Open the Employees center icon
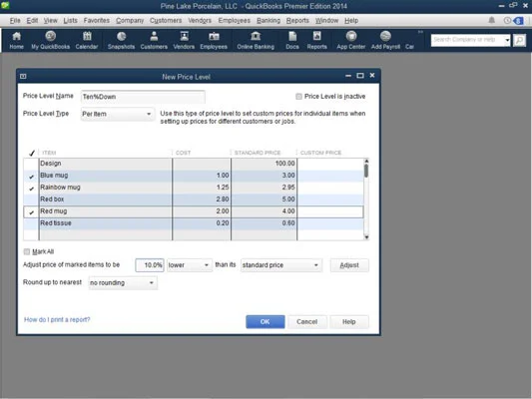 pyautogui.click(x=214, y=40)
